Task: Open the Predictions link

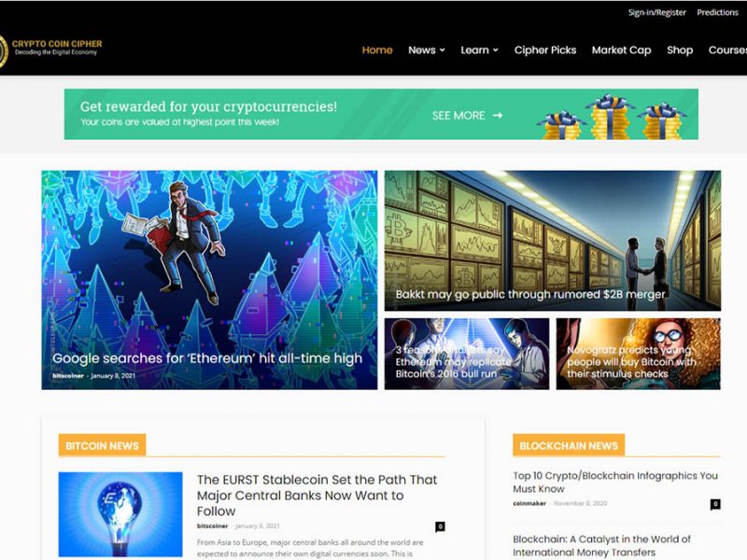Action: pos(717,12)
